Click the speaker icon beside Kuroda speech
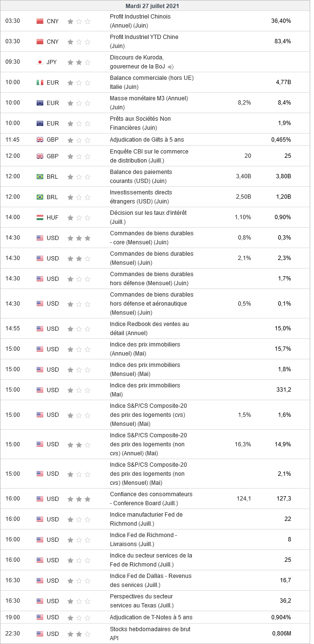This screenshot has width=314, height=644. click(x=171, y=67)
